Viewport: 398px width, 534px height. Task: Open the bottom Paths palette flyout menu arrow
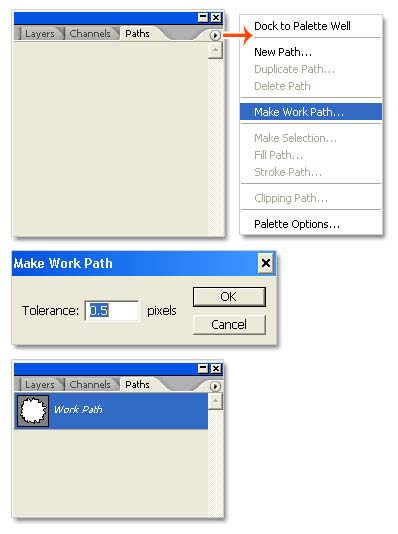tap(215, 386)
